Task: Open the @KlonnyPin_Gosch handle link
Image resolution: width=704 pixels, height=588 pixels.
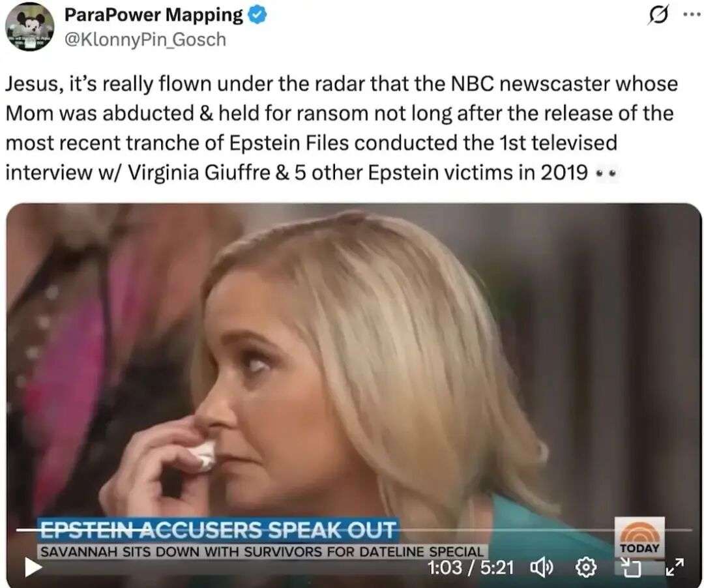Action: [145, 40]
